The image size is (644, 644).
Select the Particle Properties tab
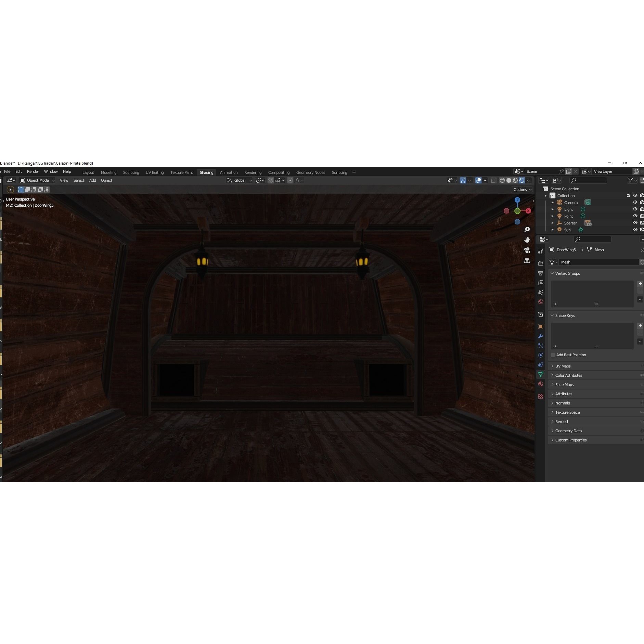(541, 346)
